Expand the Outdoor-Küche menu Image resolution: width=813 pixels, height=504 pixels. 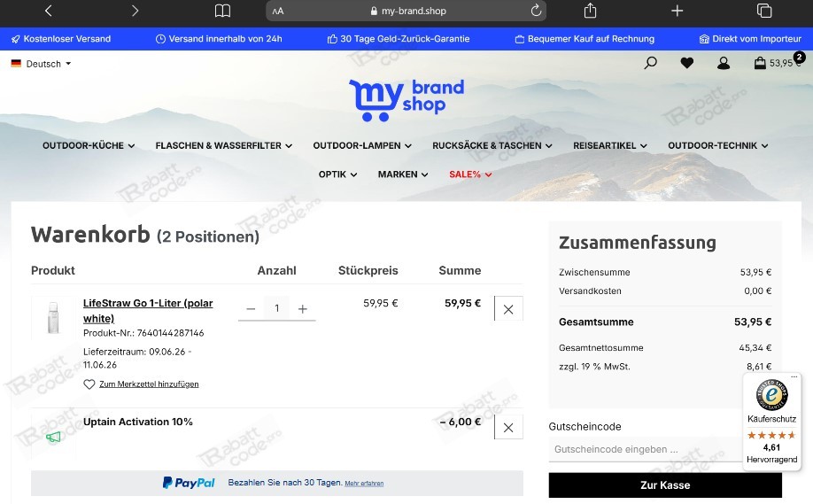click(89, 145)
